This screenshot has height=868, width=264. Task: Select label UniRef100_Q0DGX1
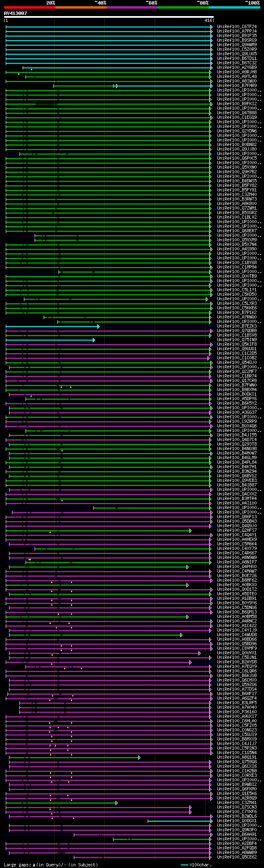pos(237,821)
